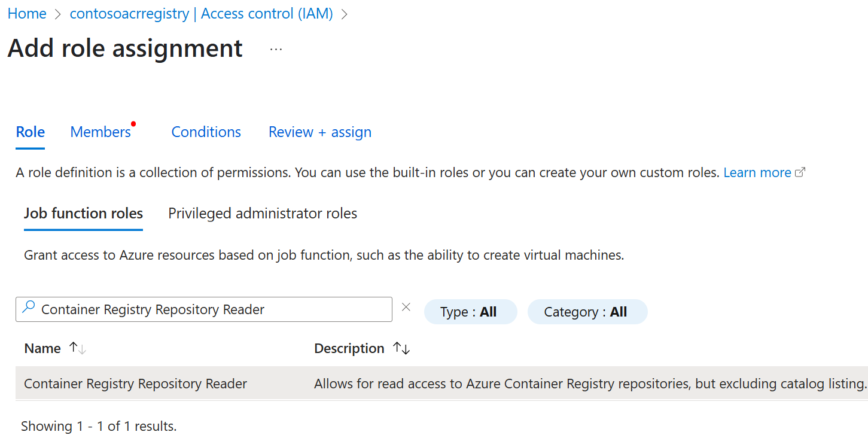This screenshot has height=438, width=868.
Task: Sort roles by Name column arrows
Action: [78, 348]
